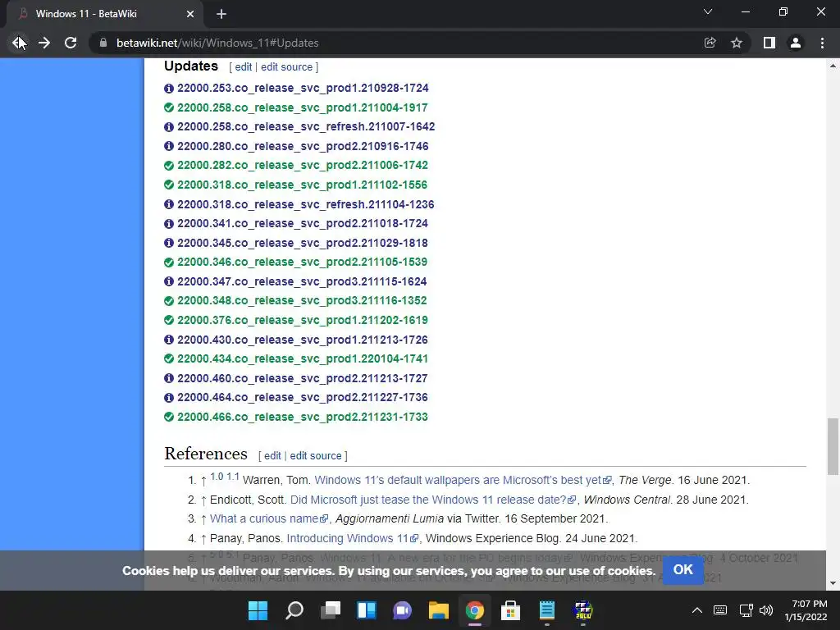Open build 22000.318.co_release_svc_refresh.211104-1236
Screen dimensions: 840x630
point(305,204)
